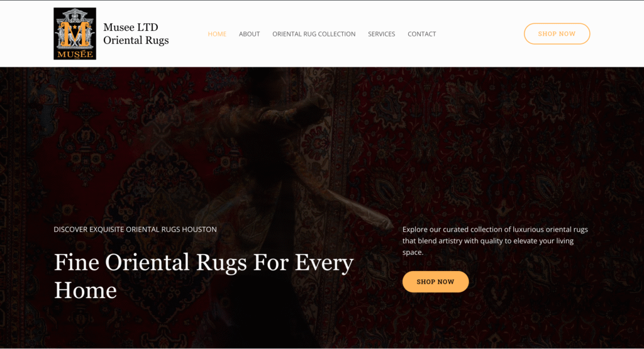Image resolution: width=644 pixels, height=349 pixels.
Task: Click the Explore our curated collection paragraph
Action: click(495, 241)
